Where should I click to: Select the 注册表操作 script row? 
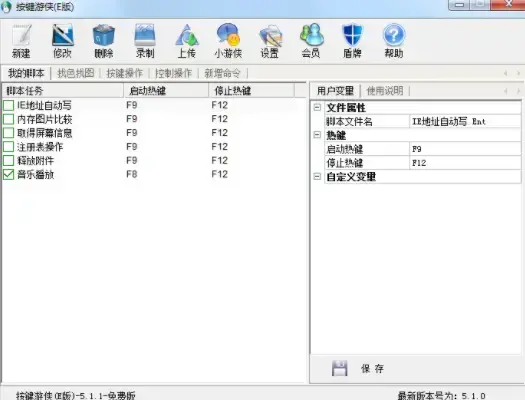click(x=154, y=147)
